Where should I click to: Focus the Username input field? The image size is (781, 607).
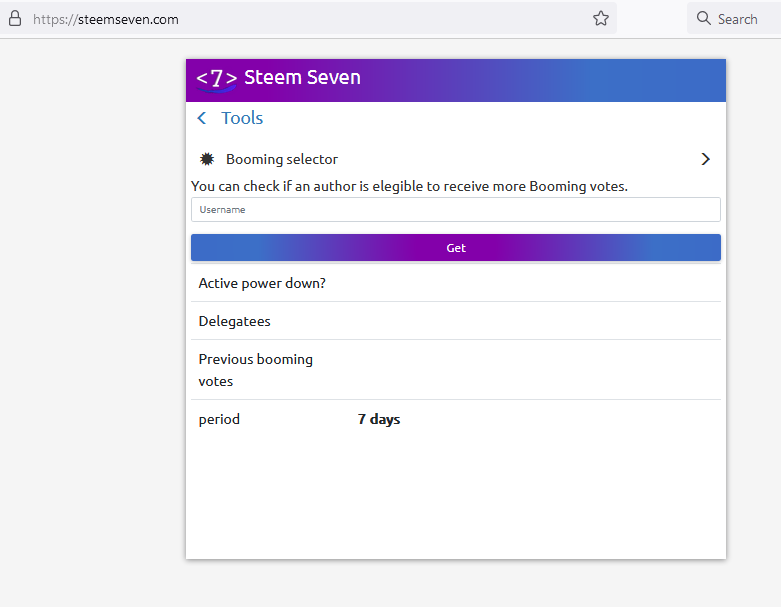[x=456, y=210]
